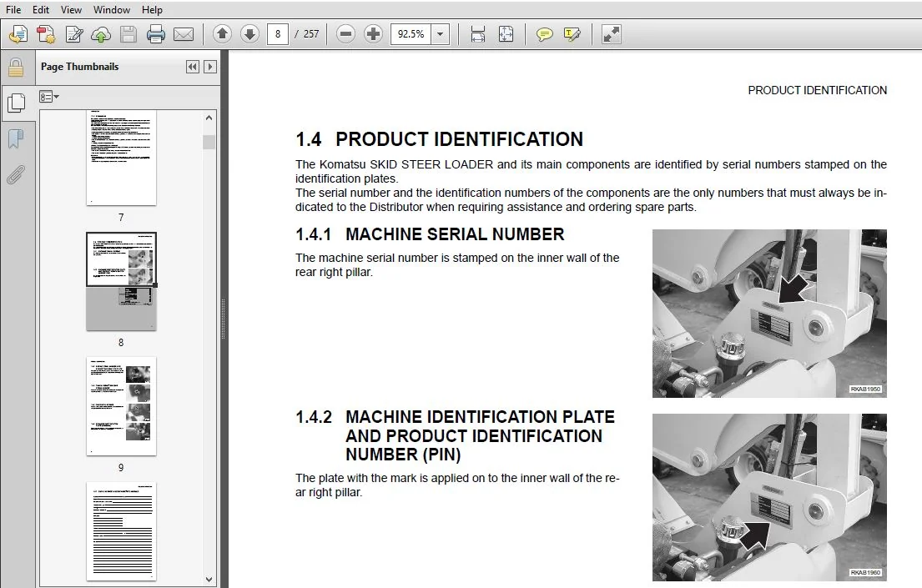922x588 pixels.
Task: Click the '/ 257' total pages label
Action: click(x=307, y=34)
